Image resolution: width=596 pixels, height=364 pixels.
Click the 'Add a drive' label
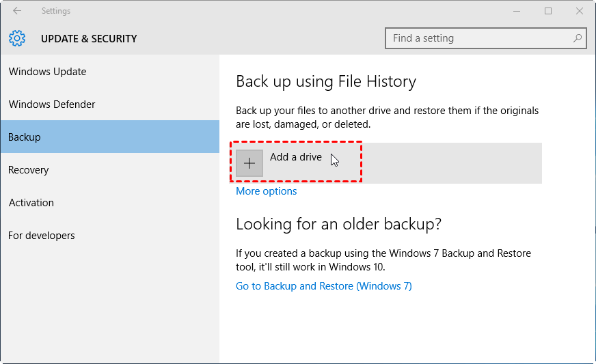pyautogui.click(x=295, y=157)
